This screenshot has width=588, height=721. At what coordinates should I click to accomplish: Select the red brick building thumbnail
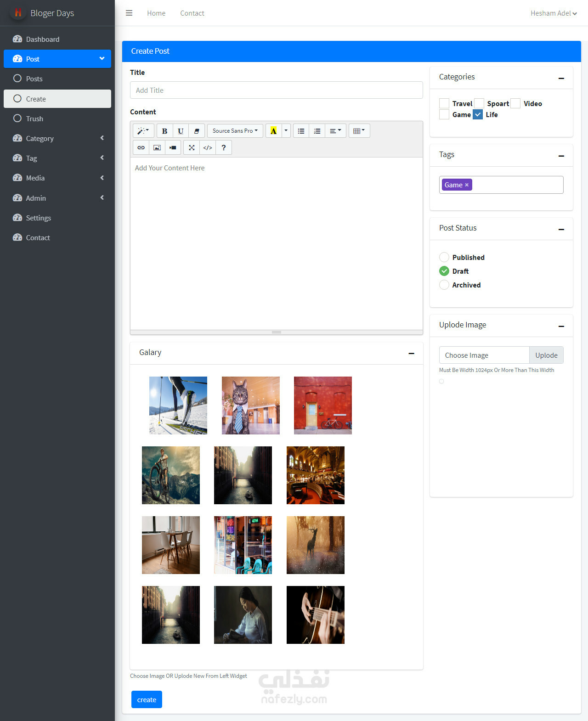[x=323, y=406]
